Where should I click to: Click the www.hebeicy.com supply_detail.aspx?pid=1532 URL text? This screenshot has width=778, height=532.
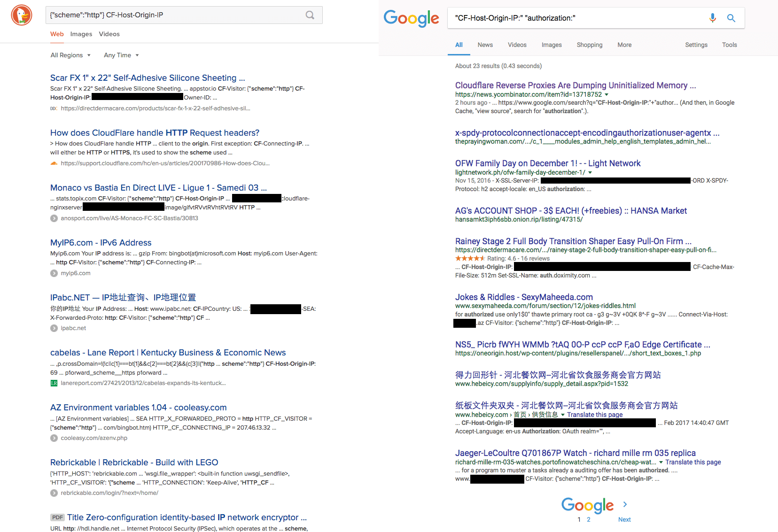click(x=542, y=384)
